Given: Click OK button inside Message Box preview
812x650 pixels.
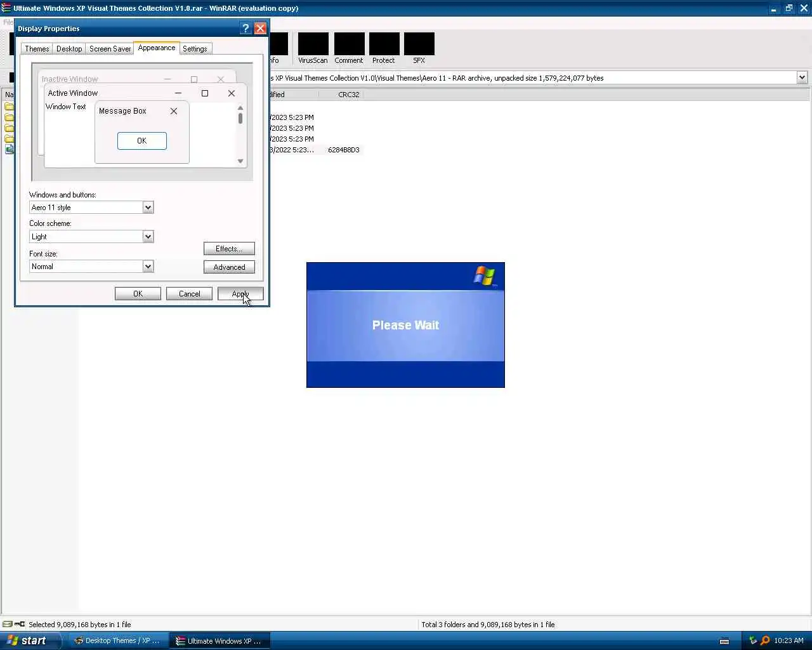Looking at the screenshot, I should coord(142,141).
